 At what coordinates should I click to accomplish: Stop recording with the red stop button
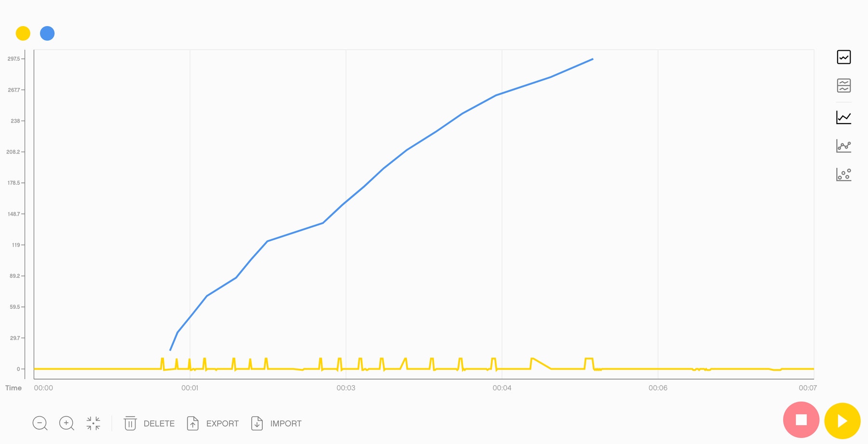801,420
